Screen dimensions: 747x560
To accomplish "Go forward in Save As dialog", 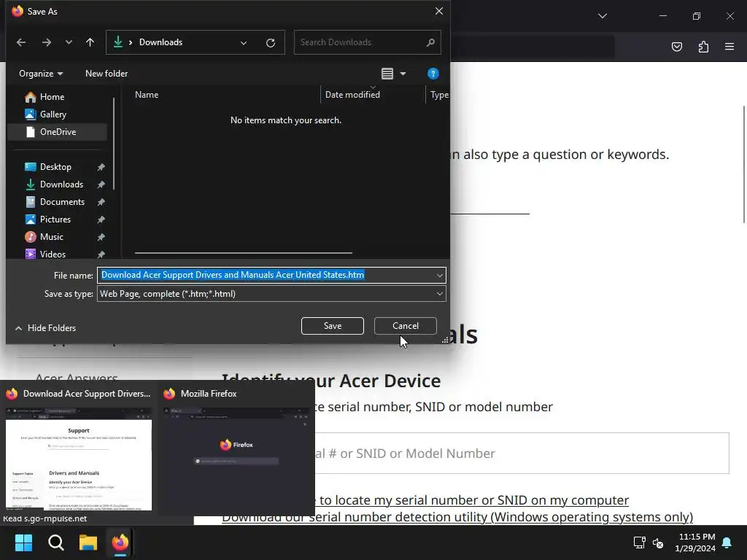I will click(46, 42).
